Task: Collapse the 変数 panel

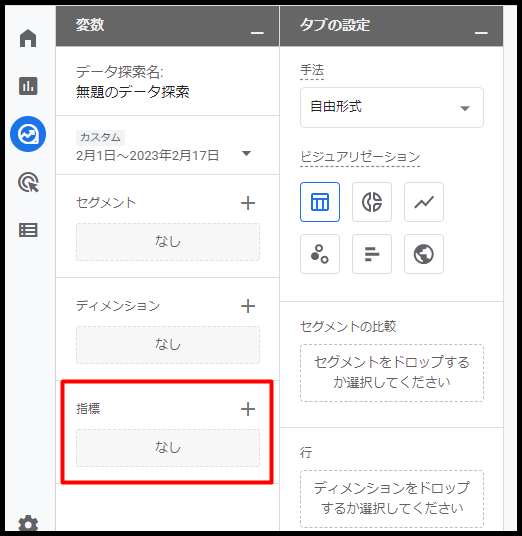Action: (x=257, y=33)
